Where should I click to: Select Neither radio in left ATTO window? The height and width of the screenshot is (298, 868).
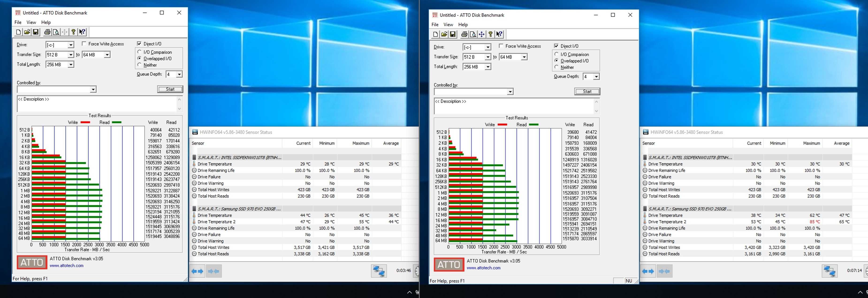(140, 65)
